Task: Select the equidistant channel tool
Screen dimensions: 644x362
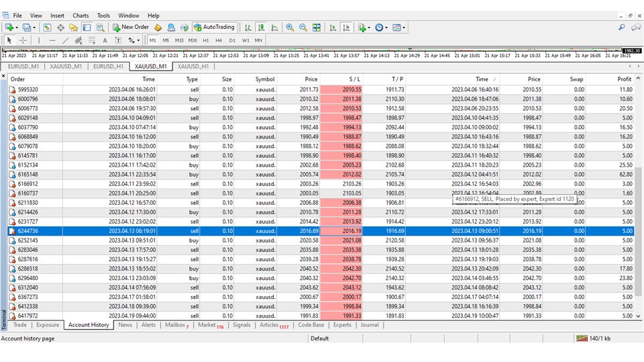Action: (78, 40)
